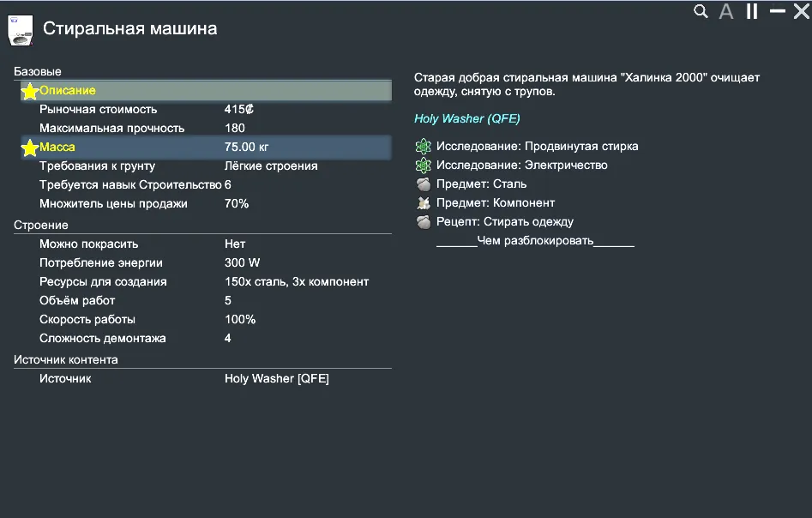Click atom icon for Продвинутая стирка research
This screenshot has width=812, height=518.
423,147
